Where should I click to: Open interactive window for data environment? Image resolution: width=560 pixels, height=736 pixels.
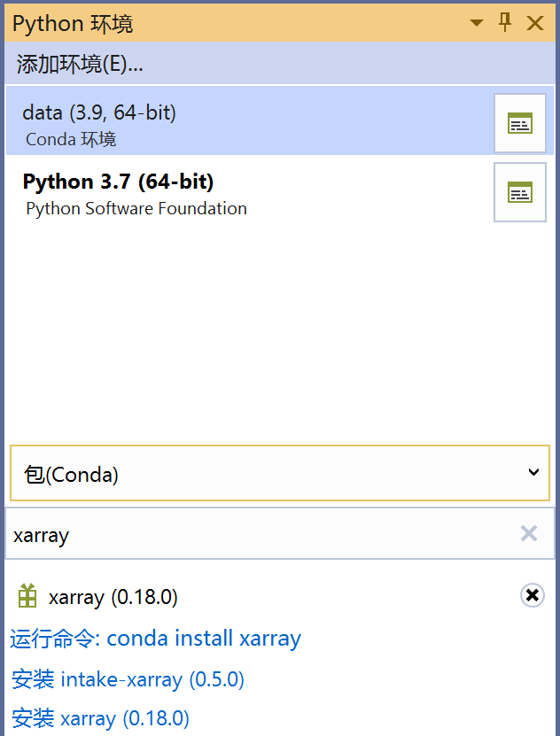[x=520, y=123]
